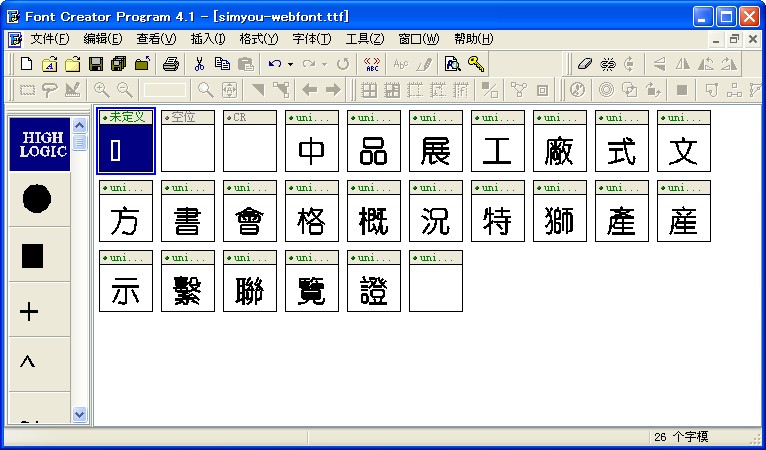Select the solid square shape sample

[x=33, y=255]
